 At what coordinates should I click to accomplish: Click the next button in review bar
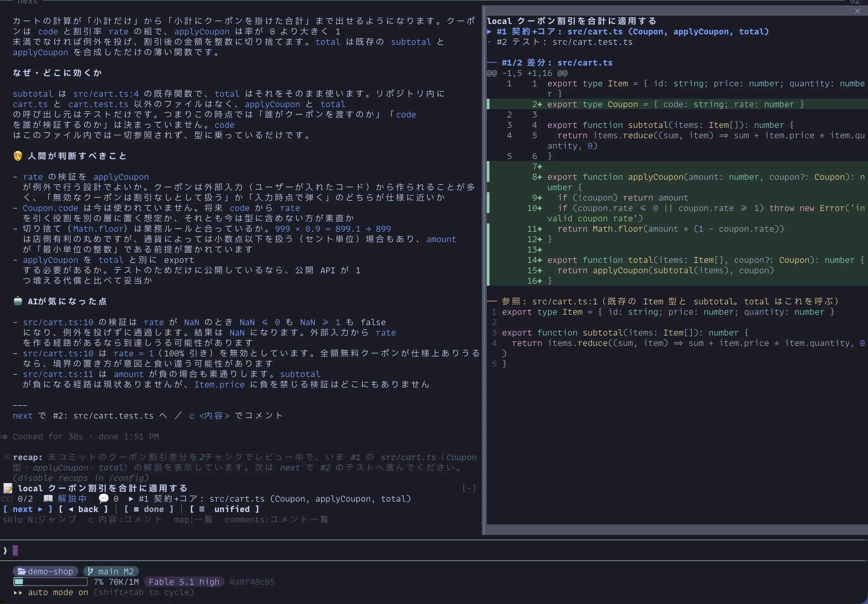[x=28, y=509]
